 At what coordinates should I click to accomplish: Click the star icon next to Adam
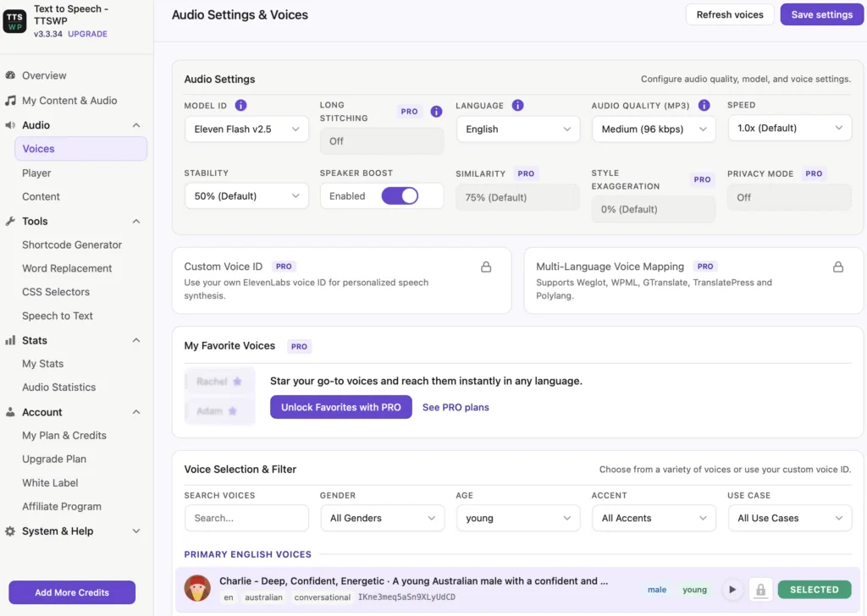(x=233, y=410)
